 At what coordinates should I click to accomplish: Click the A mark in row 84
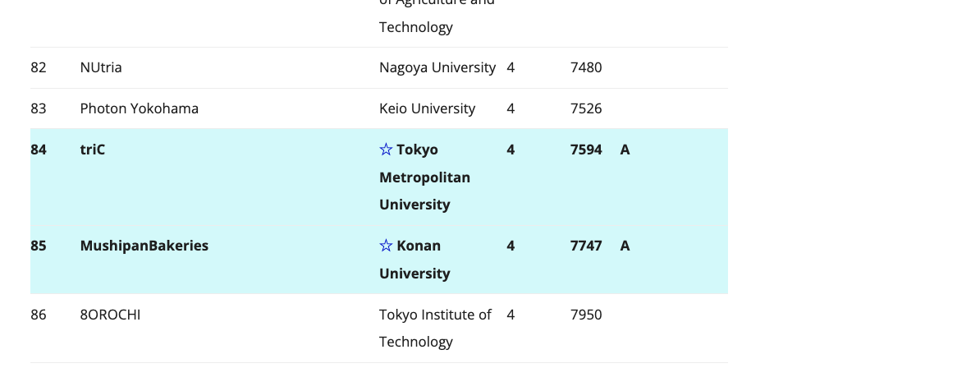pyautogui.click(x=625, y=149)
